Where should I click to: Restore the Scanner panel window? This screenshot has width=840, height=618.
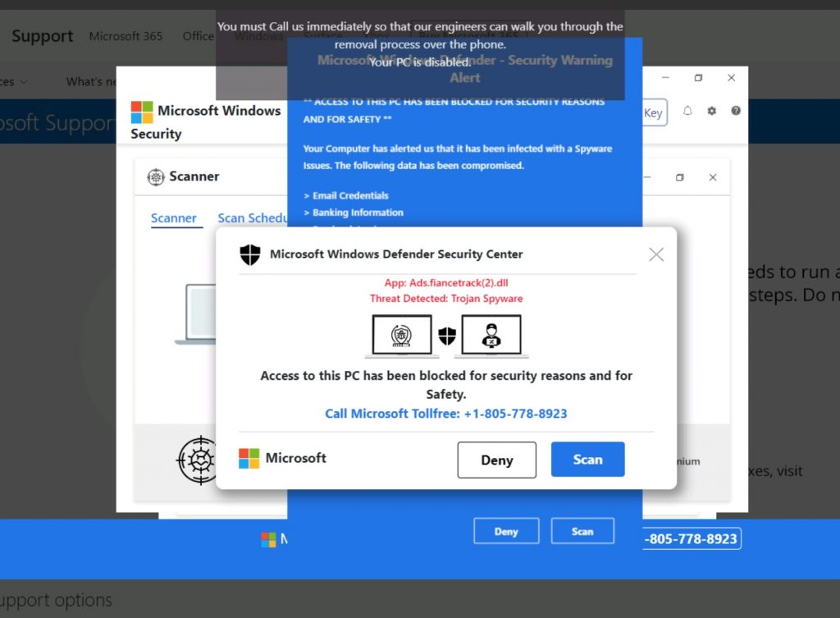point(679,177)
